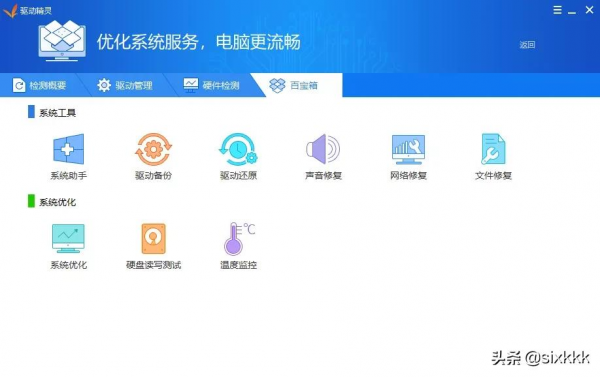Click the 文件修复 text label
Image resolution: width=600 pixels, height=377 pixels.
pos(493,176)
